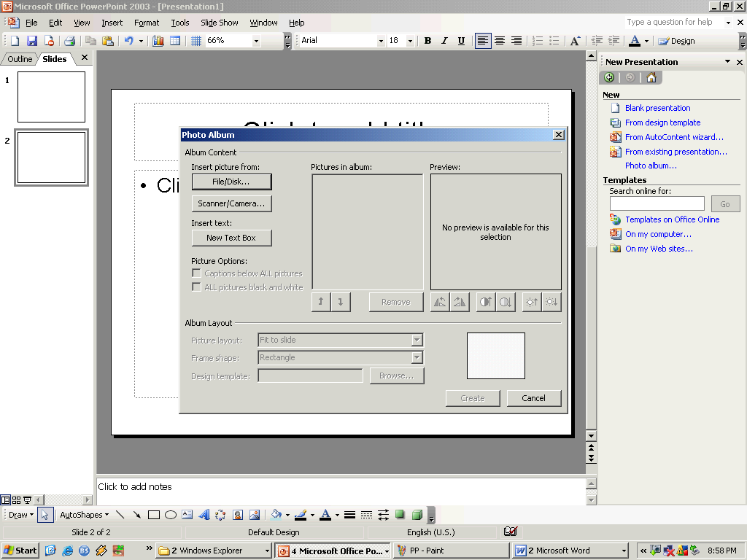Open the Zoom percentage dropdown
Viewport: 747px width, 560px height.
coord(256,41)
